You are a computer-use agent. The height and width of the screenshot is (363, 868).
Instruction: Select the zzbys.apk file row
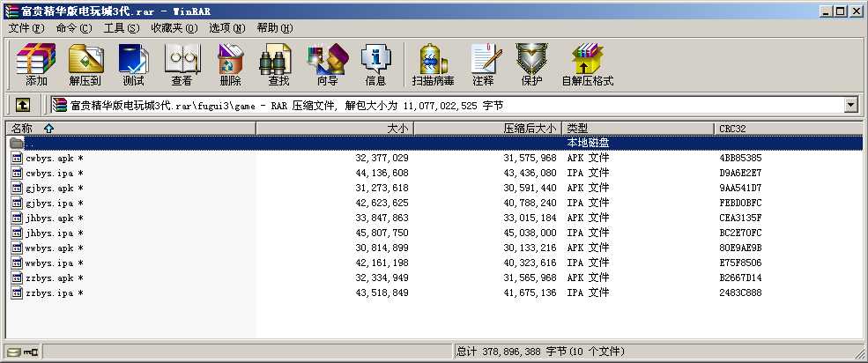pyautogui.click(x=434, y=278)
